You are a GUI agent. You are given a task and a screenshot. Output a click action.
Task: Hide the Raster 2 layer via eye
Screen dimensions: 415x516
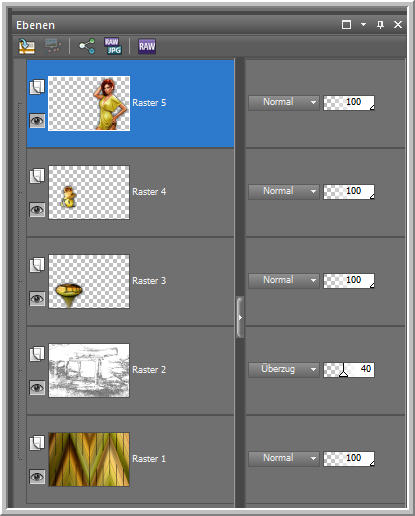click(x=37, y=388)
